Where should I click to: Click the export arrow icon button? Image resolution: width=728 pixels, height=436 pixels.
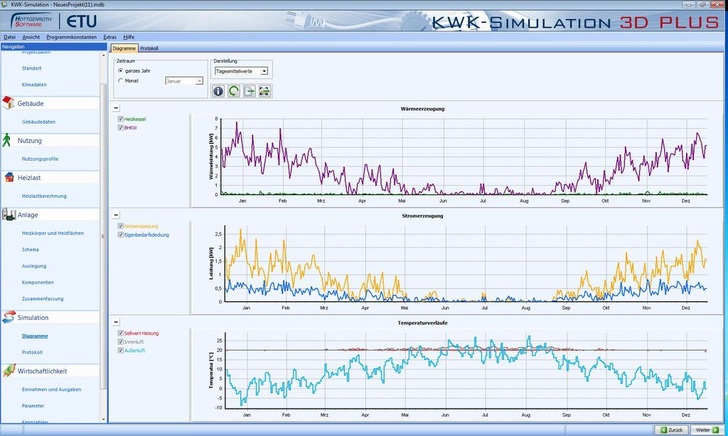pyautogui.click(x=249, y=91)
